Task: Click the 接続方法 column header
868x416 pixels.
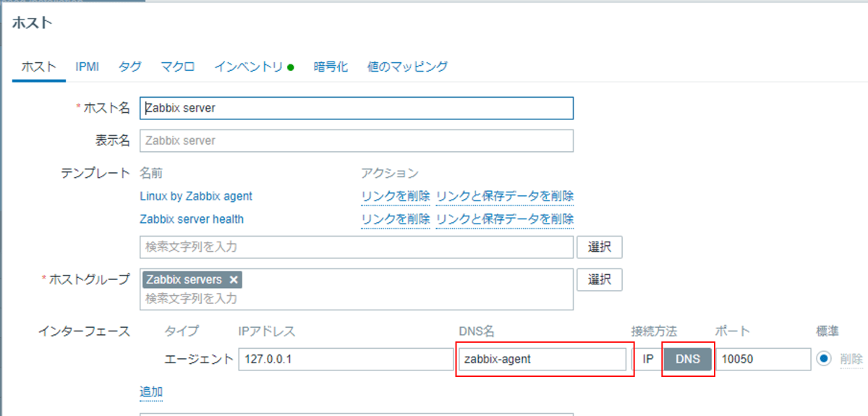Action: 654,331
